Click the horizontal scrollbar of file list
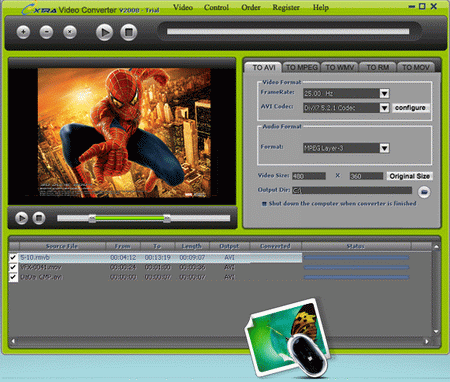Image resolution: width=450 pixels, height=382 pixels. click(220, 341)
